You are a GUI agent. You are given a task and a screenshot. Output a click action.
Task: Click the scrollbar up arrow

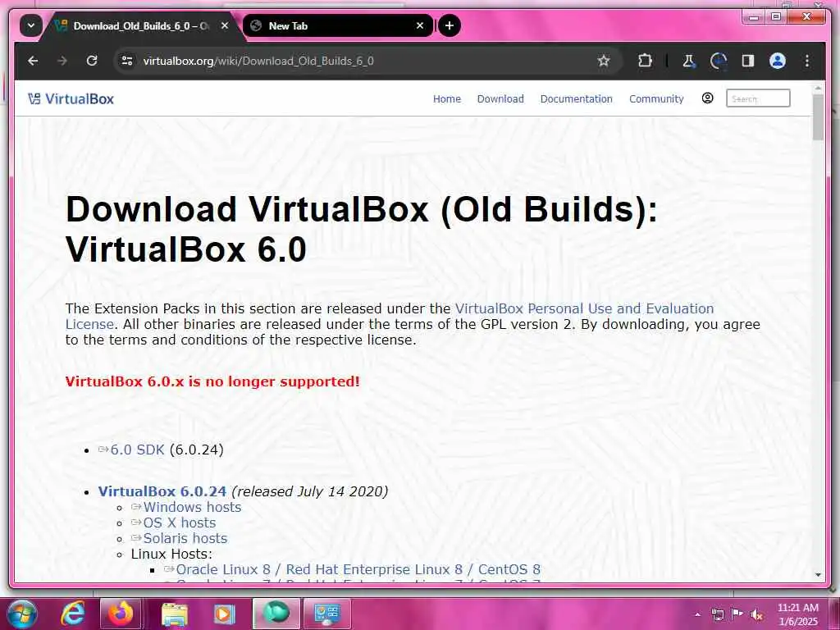point(818,87)
